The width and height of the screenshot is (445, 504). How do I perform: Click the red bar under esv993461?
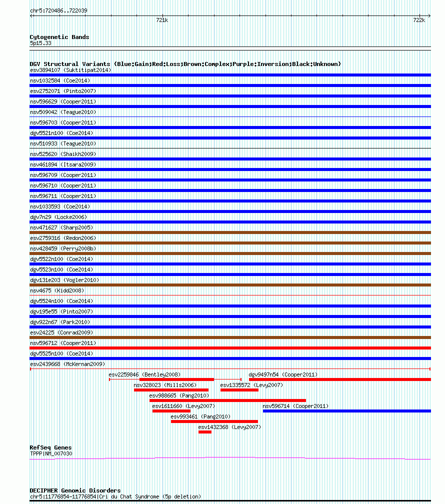214,421
